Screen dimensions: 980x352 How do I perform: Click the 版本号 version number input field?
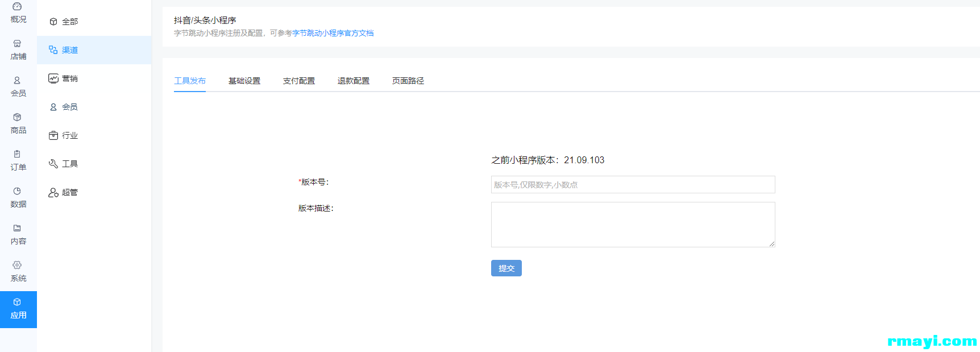click(x=633, y=185)
